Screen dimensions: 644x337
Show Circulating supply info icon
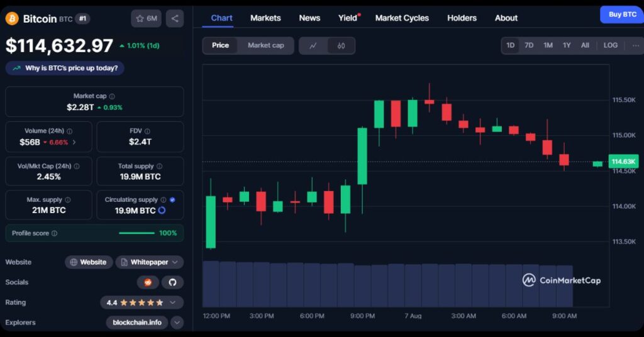click(x=164, y=200)
